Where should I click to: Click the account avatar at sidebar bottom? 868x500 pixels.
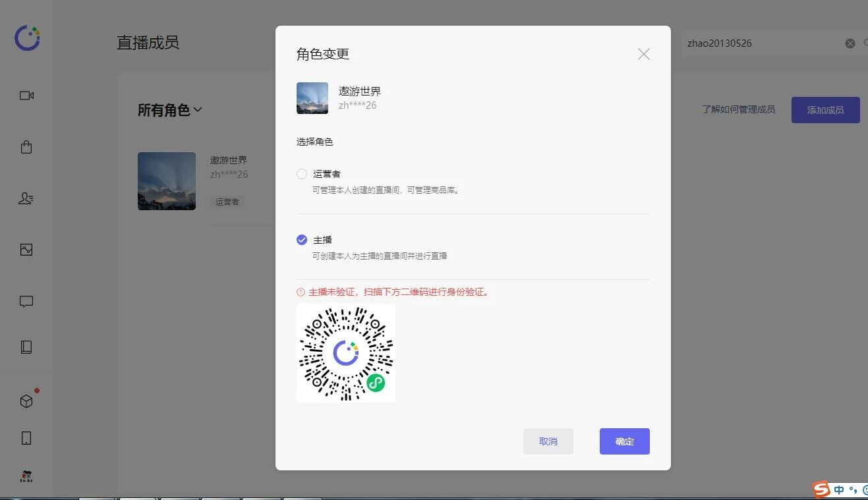[x=26, y=476]
